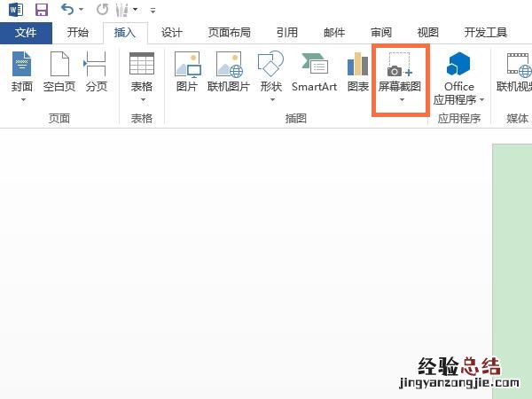This screenshot has height=399, width=532.
Task: Expand the 封面 dropdown arrow
Action: click(x=23, y=99)
